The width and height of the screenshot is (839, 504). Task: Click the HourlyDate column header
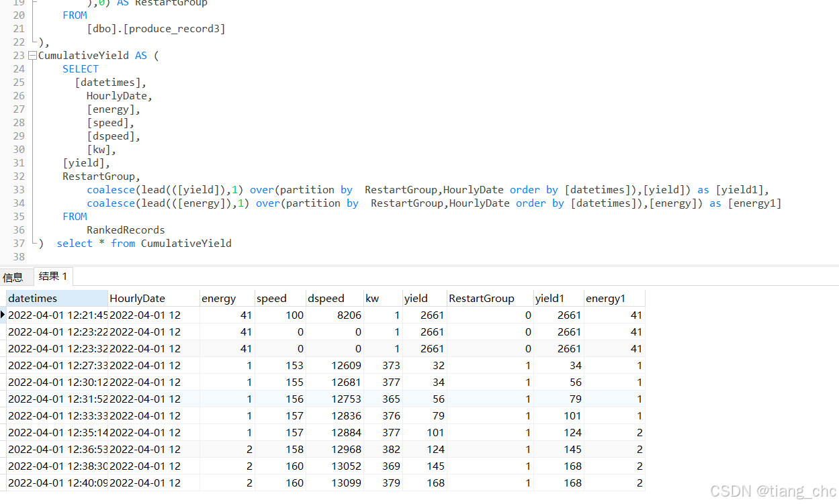pos(154,299)
